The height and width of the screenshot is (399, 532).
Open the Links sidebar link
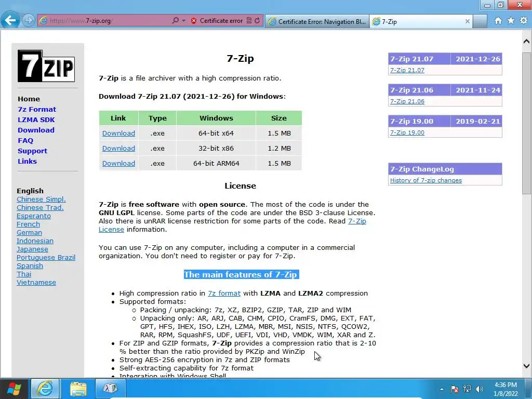pos(27,161)
